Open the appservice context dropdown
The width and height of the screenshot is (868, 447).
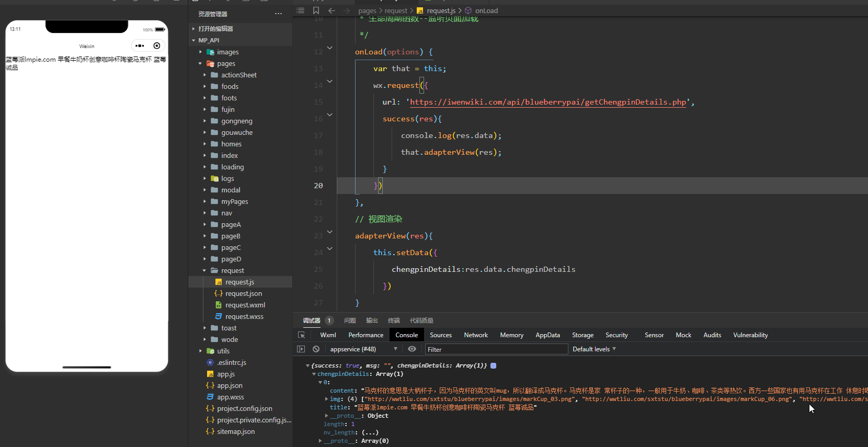[x=364, y=349]
